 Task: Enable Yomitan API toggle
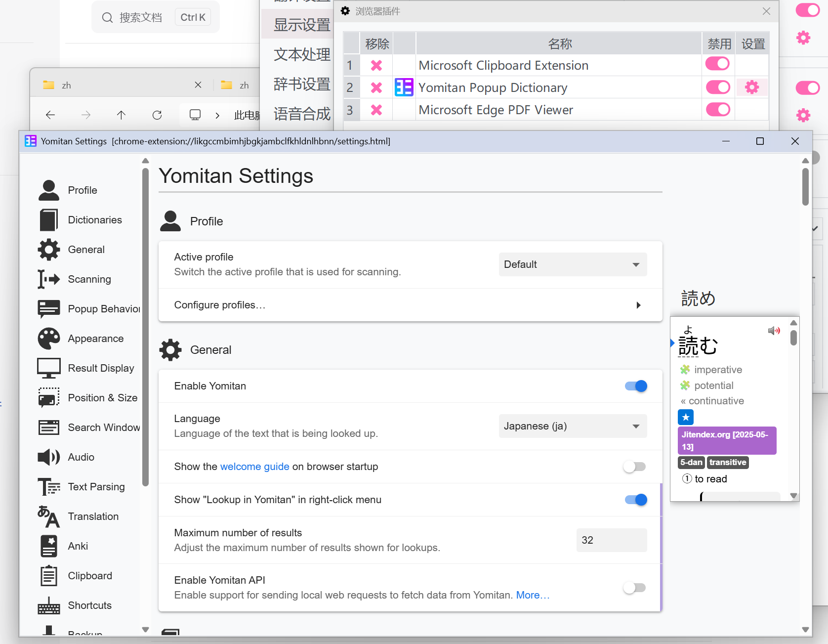[x=635, y=588]
